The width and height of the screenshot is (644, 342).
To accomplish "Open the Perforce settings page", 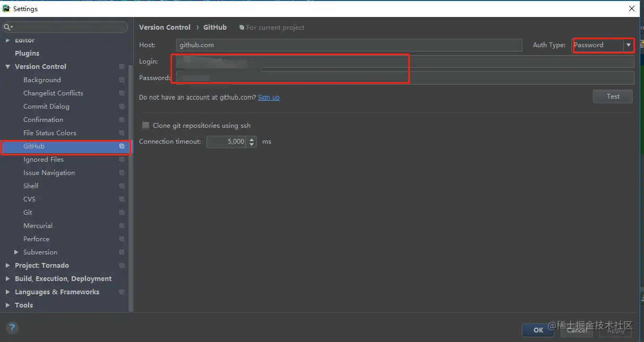I will click(36, 239).
